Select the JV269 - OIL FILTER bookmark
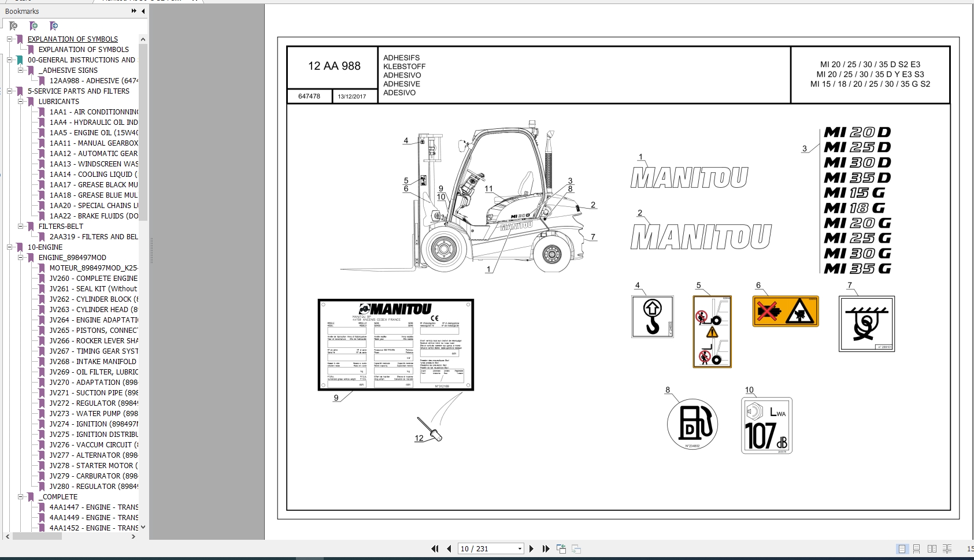 tap(94, 372)
